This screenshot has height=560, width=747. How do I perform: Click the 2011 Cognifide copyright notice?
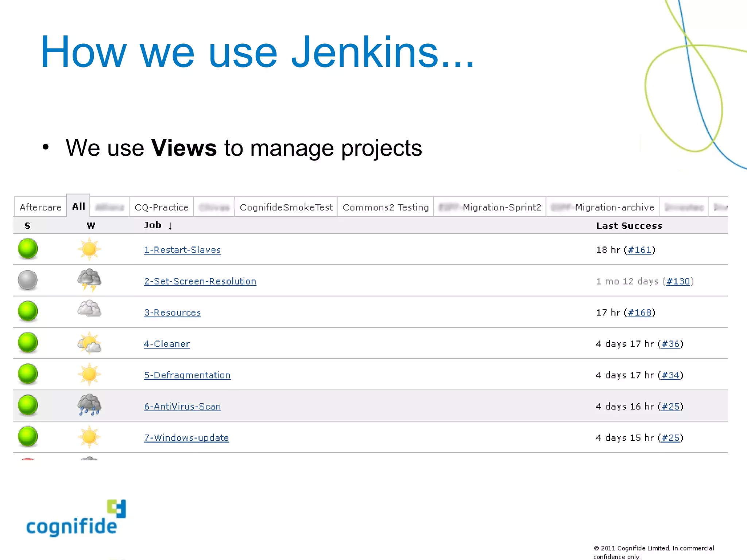pos(653,552)
